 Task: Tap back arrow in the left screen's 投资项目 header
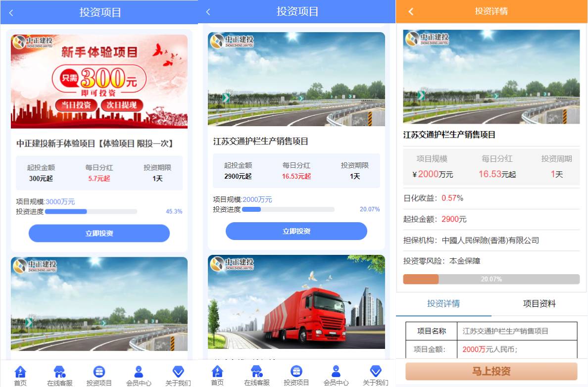tap(11, 13)
